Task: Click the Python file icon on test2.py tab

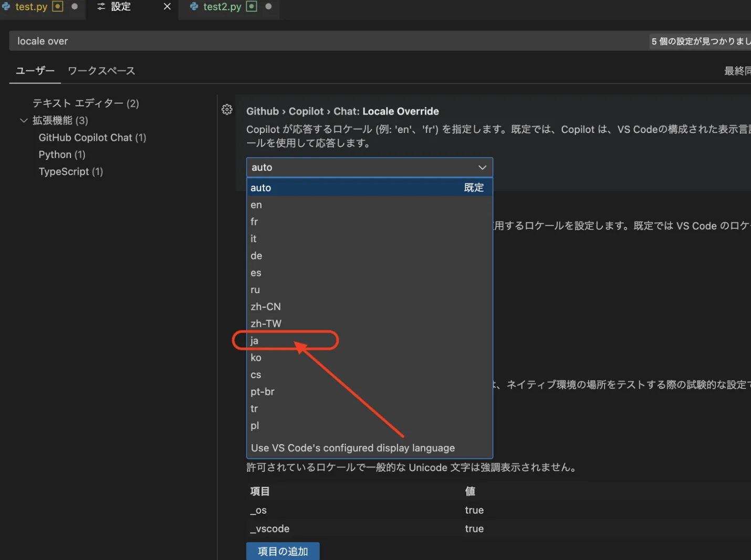Action: [x=194, y=6]
